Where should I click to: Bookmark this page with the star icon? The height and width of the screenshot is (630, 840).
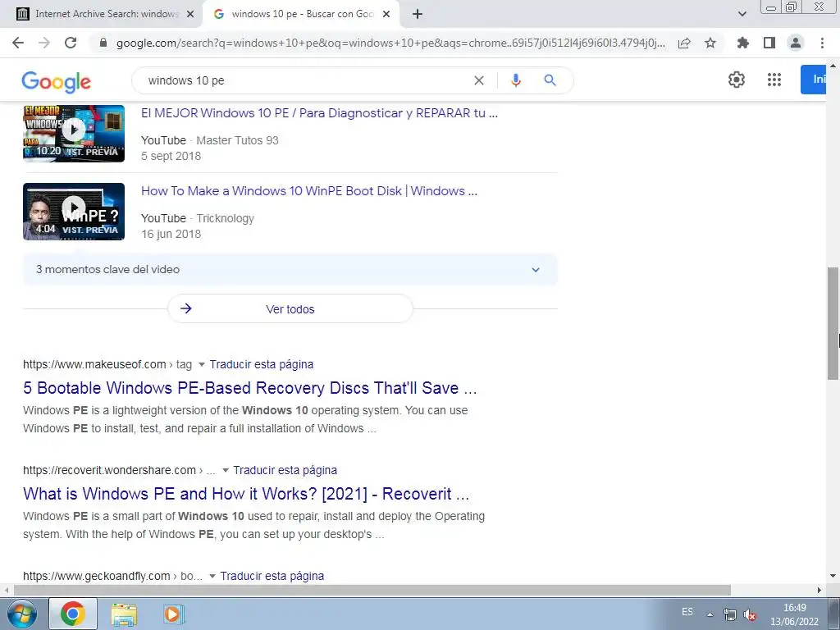(x=710, y=43)
